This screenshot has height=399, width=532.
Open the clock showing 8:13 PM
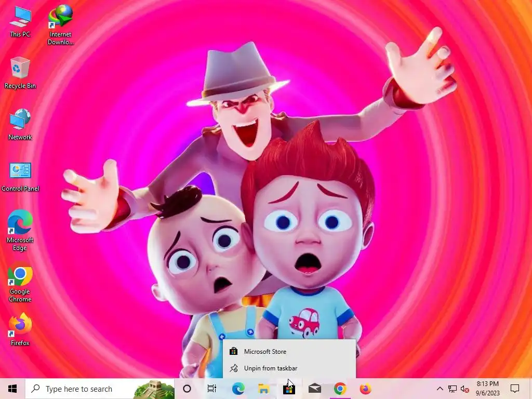pyautogui.click(x=487, y=389)
